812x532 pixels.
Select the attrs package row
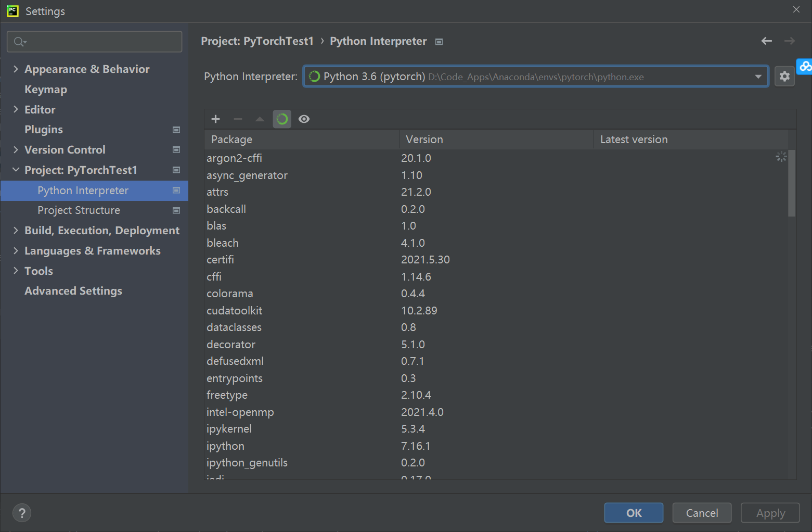click(x=496, y=192)
